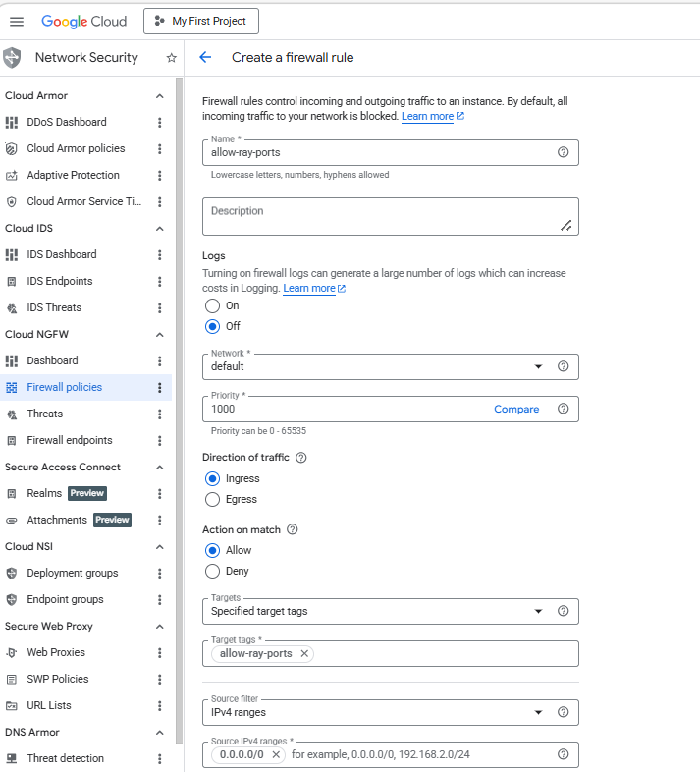Show help for Direction of traffic
This screenshot has height=772, width=700.
point(301,458)
